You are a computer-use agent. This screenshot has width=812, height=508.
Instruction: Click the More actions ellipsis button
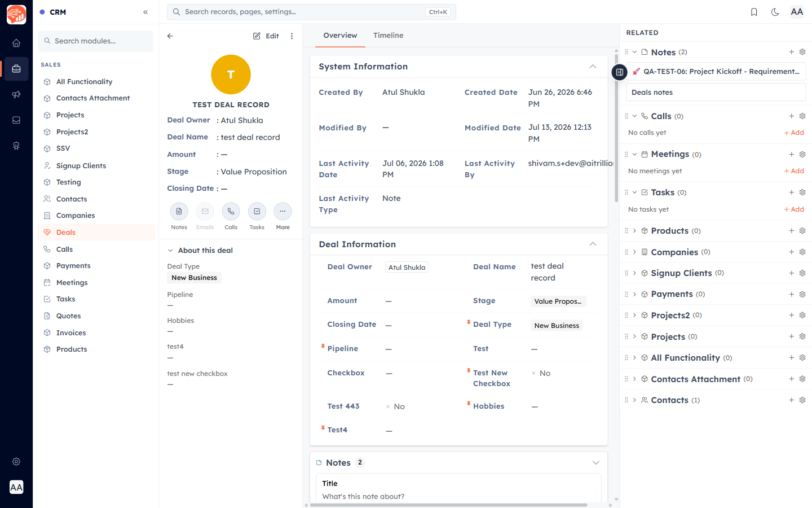tap(283, 211)
